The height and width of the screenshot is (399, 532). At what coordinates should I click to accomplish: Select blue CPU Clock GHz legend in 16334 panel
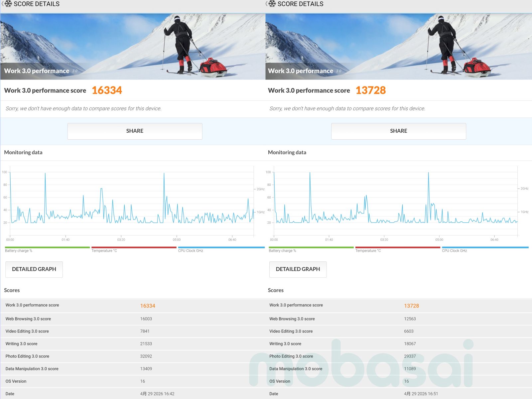(221, 249)
